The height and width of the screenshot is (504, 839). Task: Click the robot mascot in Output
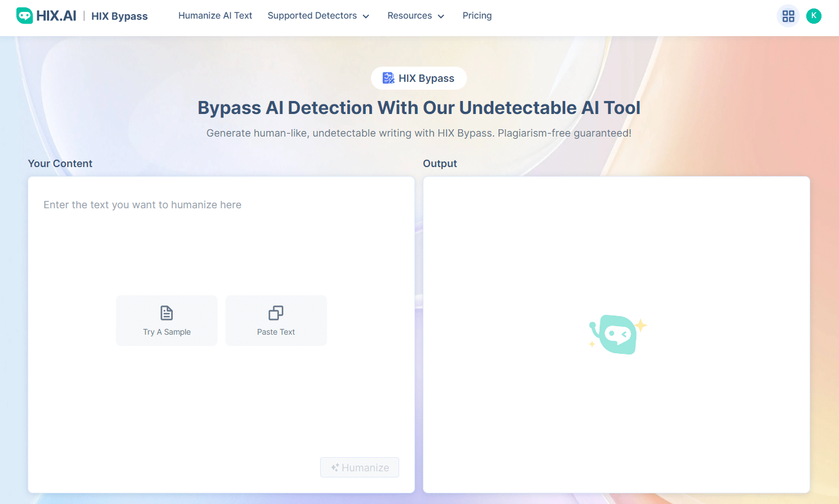coord(618,335)
